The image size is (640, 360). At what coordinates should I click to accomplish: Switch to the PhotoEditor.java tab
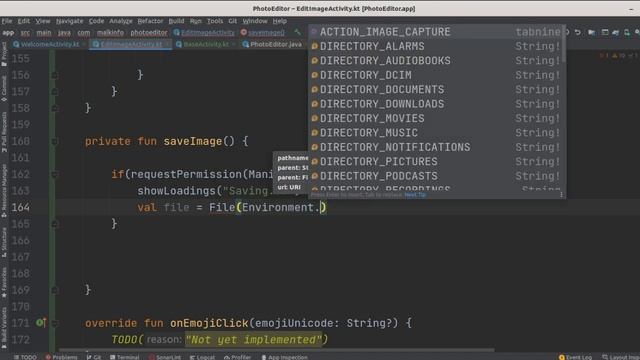pyautogui.click(x=276, y=44)
